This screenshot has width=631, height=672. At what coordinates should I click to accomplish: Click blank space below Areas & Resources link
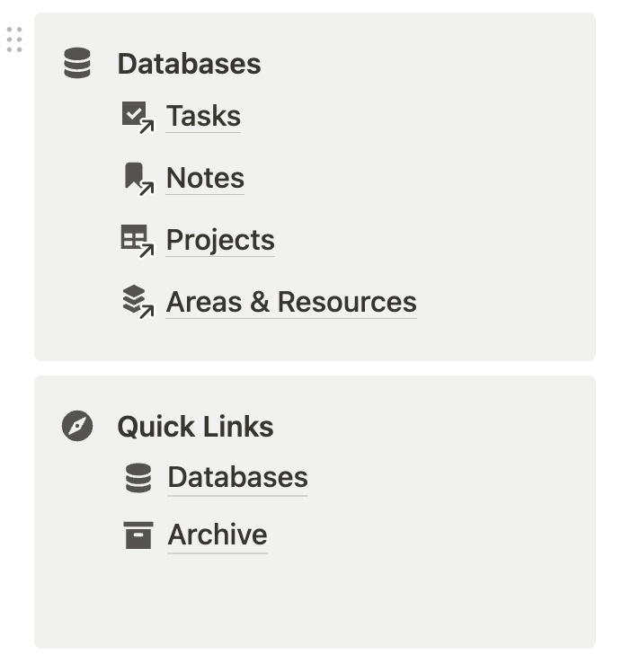click(x=315, y=341)
